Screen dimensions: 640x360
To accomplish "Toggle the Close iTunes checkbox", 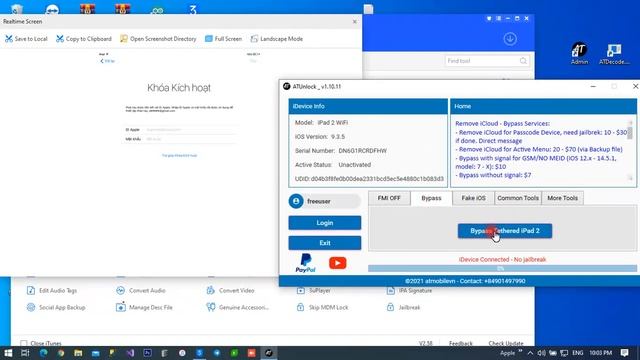I will click(24, 343).
